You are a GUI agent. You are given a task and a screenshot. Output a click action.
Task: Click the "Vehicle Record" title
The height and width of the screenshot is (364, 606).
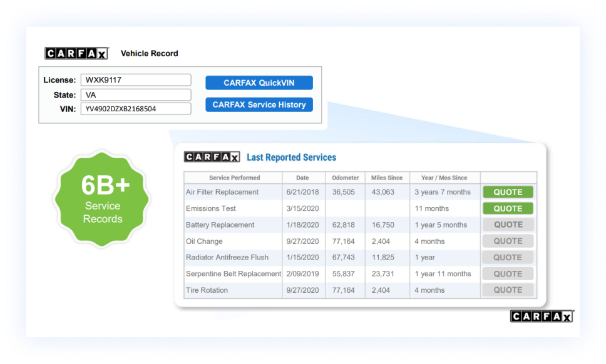(x=149, y=53)
